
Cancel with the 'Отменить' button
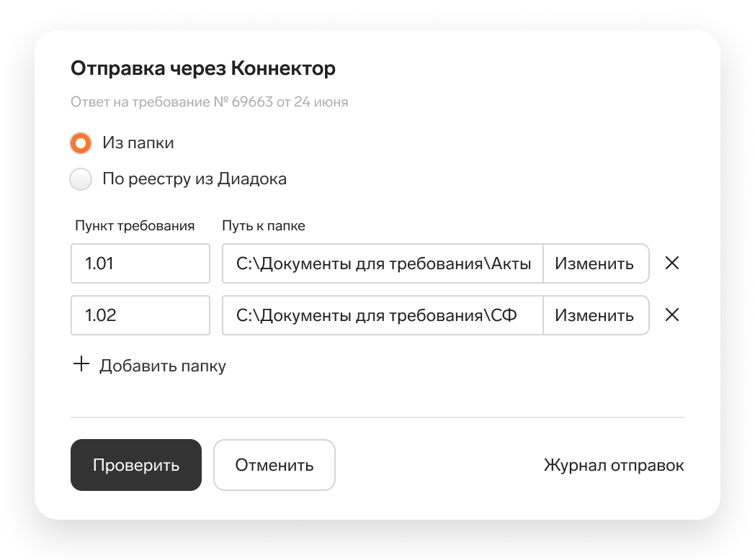click(274, 465)
